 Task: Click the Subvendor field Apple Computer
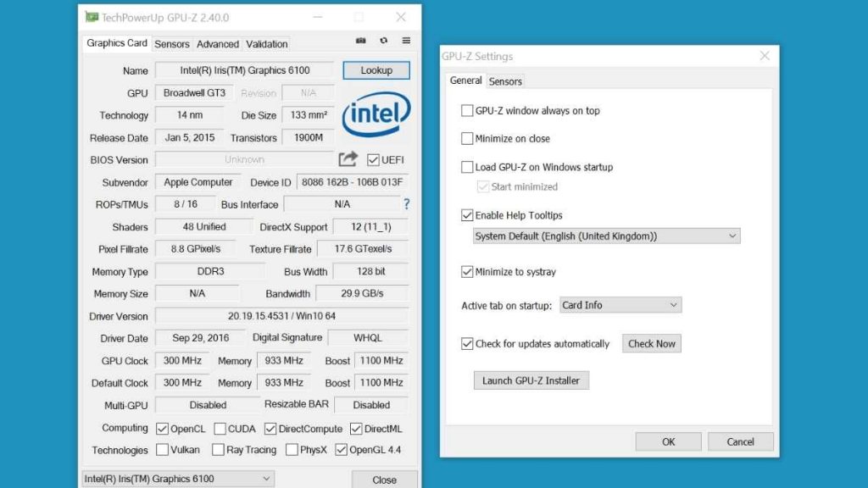click(198, 182)
